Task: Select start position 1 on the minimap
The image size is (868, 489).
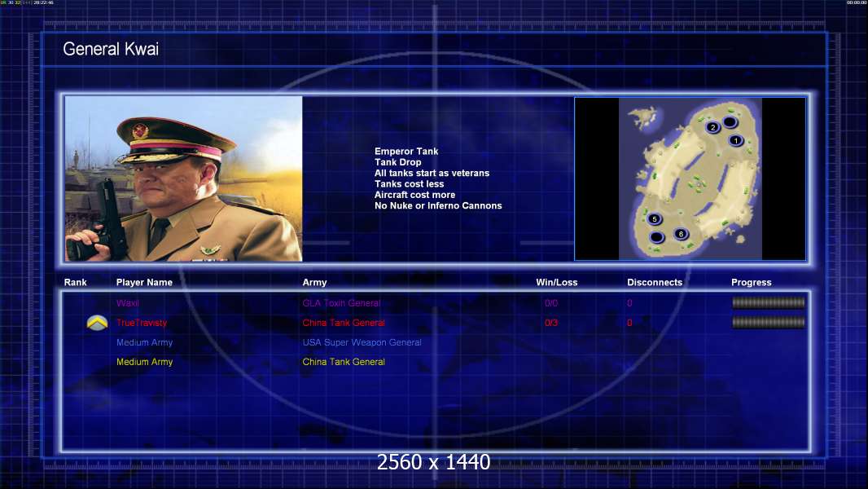Action: pos(736,141)
